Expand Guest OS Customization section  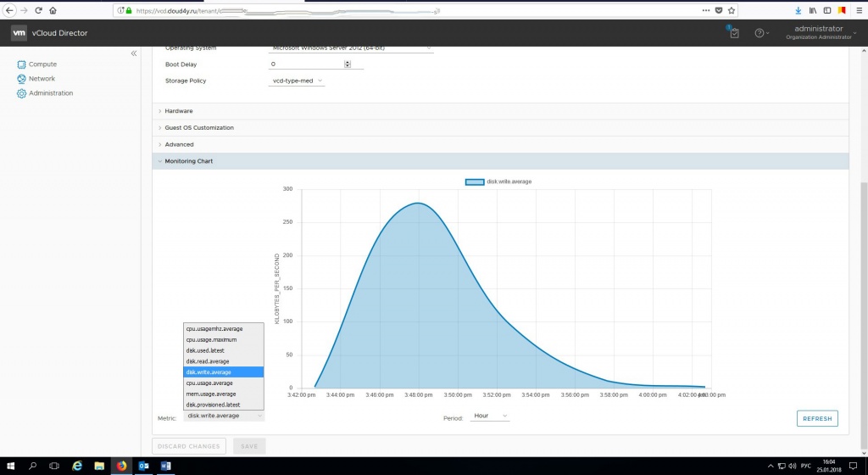point(198,128)
